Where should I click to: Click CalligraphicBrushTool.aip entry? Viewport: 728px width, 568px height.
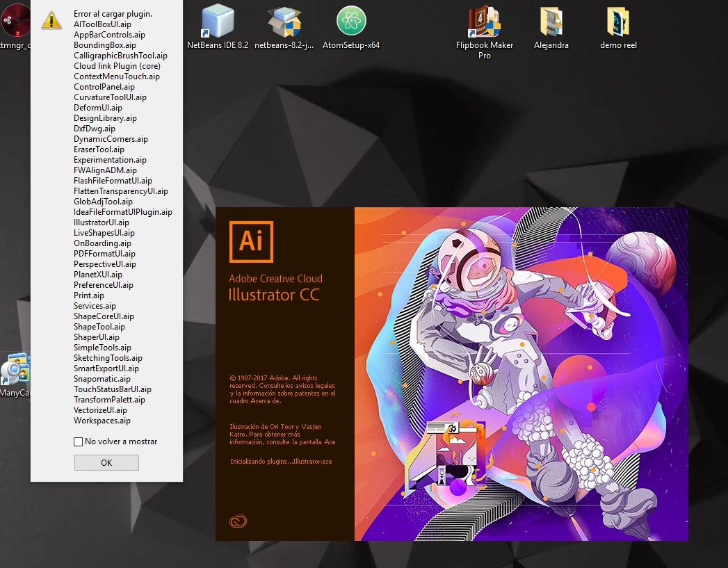[120, 56]
